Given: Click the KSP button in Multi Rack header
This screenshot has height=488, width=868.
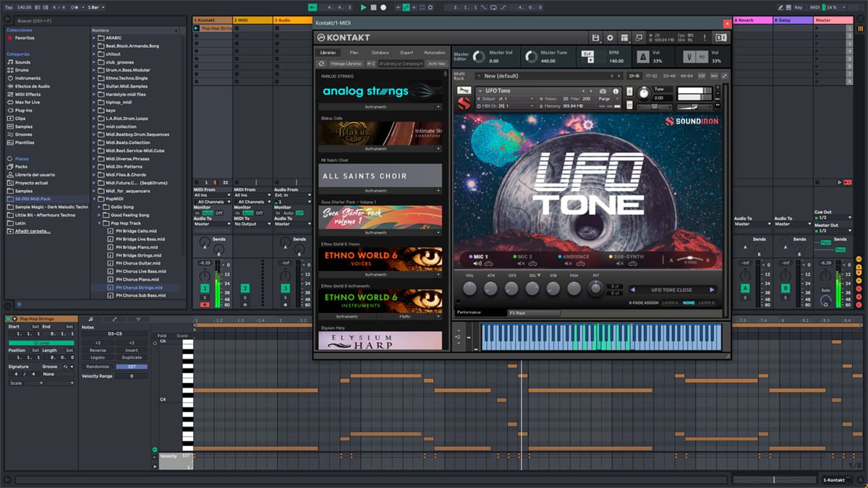Looking at the screenshot, I should click(x=702, y=75).
